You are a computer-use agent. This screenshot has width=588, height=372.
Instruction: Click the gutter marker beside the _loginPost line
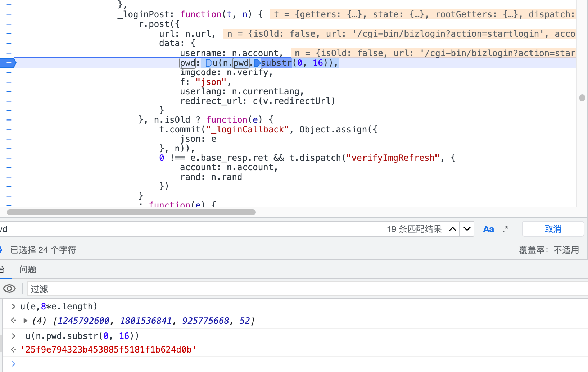pos(9,14)
